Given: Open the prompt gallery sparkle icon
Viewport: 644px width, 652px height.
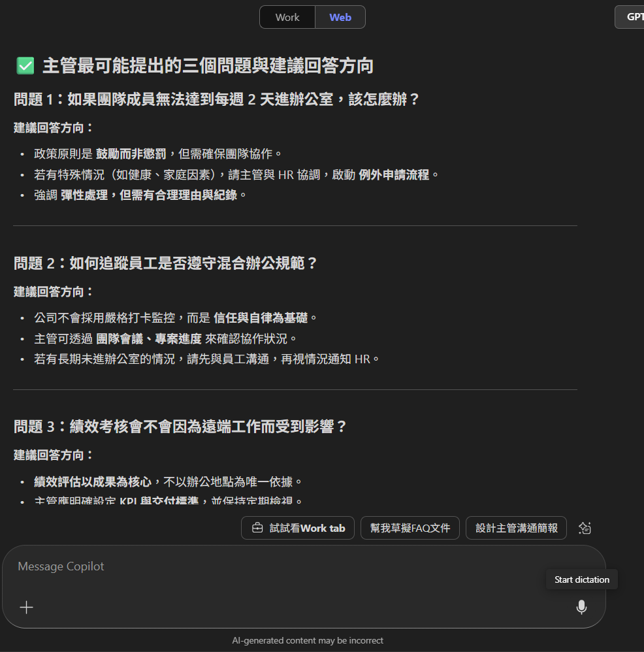Looking at the screenshot, I should pos(585,528).
